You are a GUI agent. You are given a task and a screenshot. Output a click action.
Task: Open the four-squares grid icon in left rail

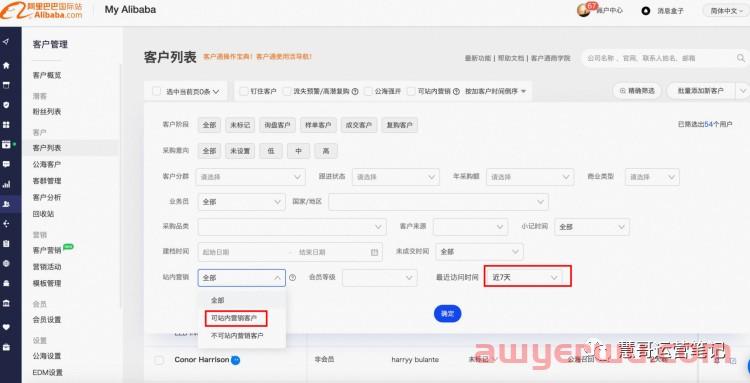(x=6, y=125)
